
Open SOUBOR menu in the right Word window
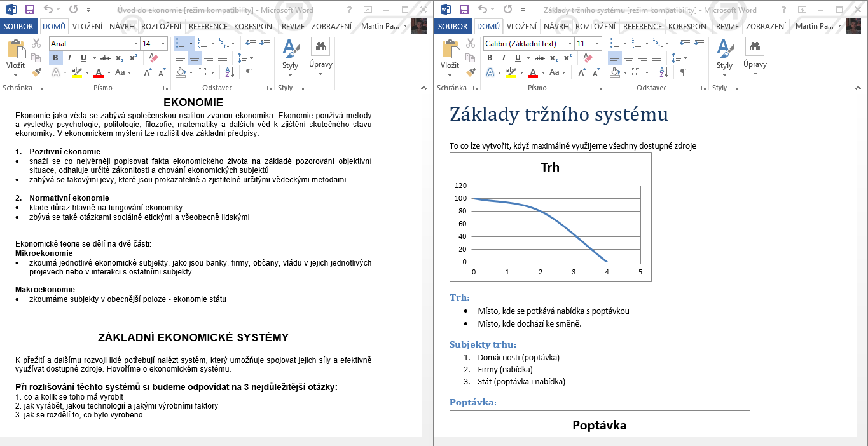coord(452,26)
